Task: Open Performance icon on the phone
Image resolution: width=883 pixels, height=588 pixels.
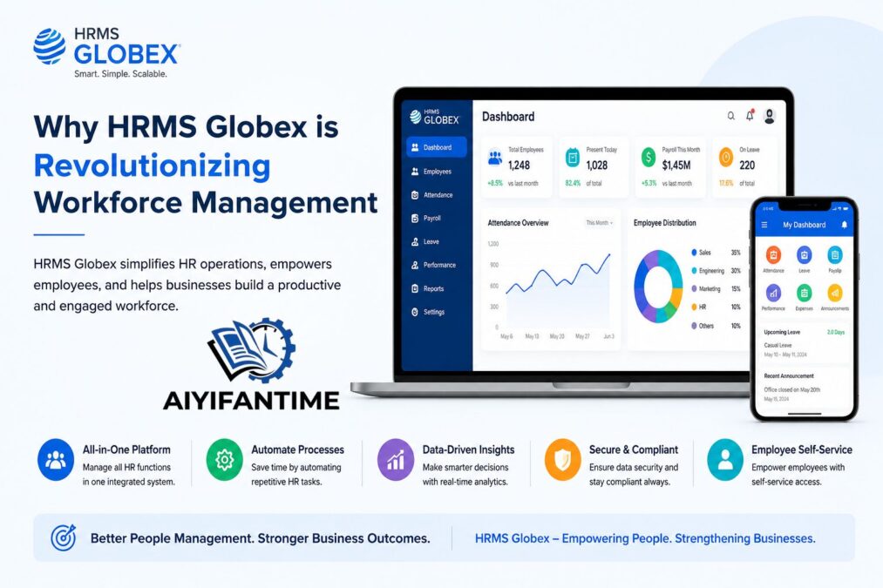Action: [773, 293]
